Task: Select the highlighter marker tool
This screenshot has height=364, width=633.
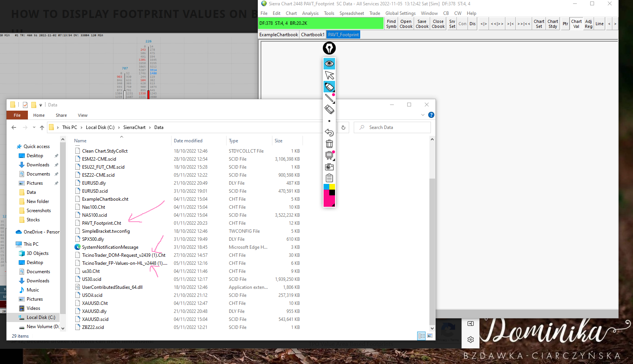Action: (329, 87)
